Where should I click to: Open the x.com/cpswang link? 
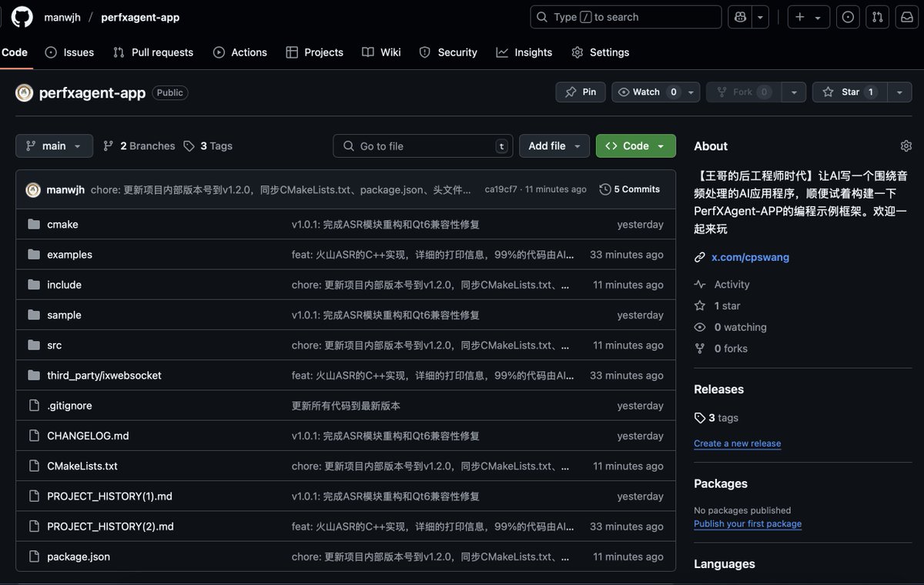(749, 257)
